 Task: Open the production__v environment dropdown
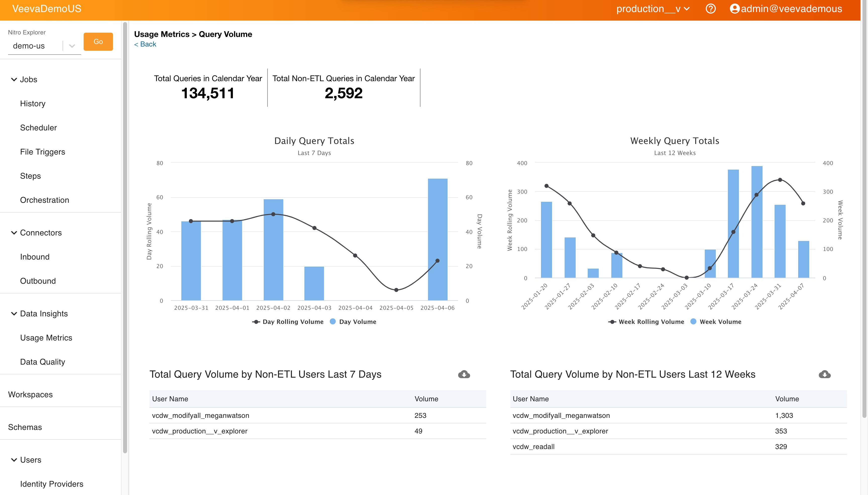(653, 9)
